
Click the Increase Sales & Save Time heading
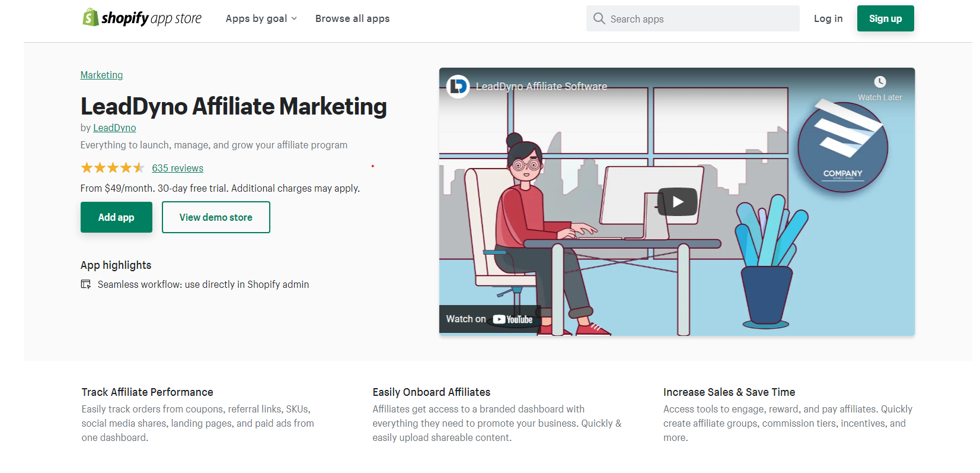pos(729,392)
